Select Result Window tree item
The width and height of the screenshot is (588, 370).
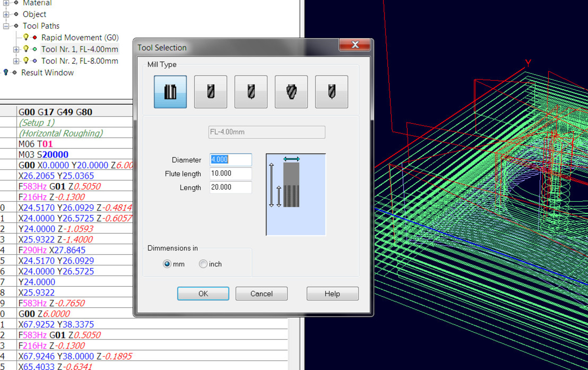pyautogui.click(x=48, y=73)
